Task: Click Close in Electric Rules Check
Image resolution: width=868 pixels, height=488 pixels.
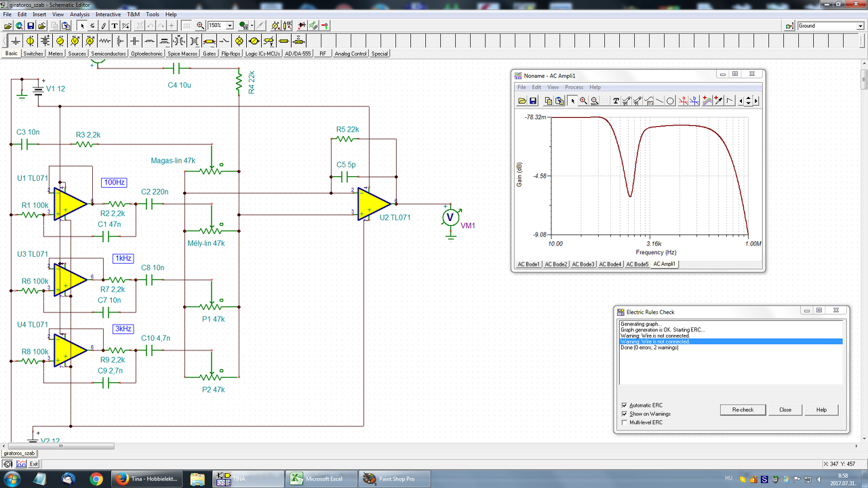Action: [x=785, y=410]
